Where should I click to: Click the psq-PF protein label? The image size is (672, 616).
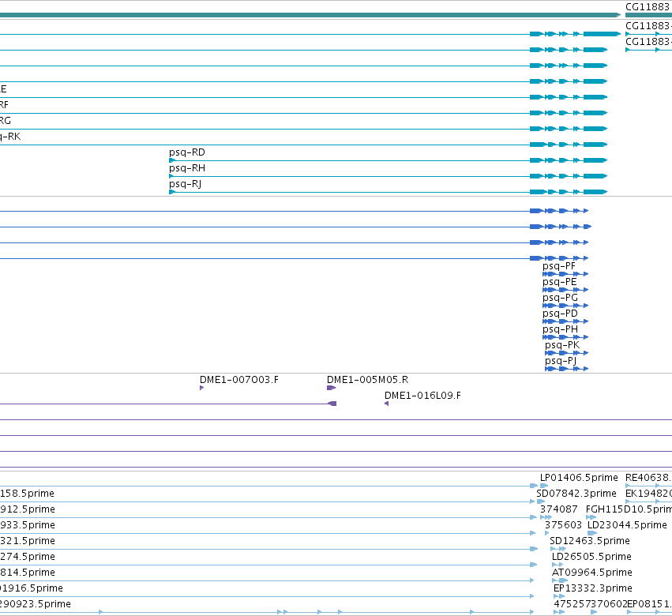[x=559, y=266]
